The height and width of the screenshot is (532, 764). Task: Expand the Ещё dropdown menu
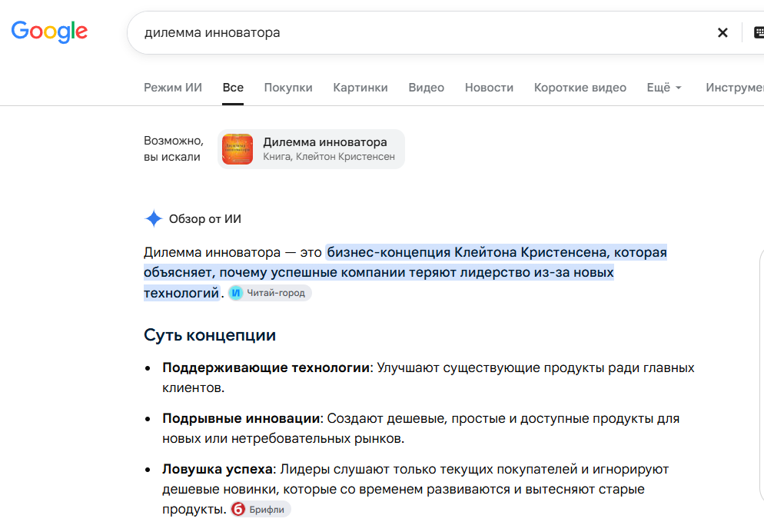663,88
